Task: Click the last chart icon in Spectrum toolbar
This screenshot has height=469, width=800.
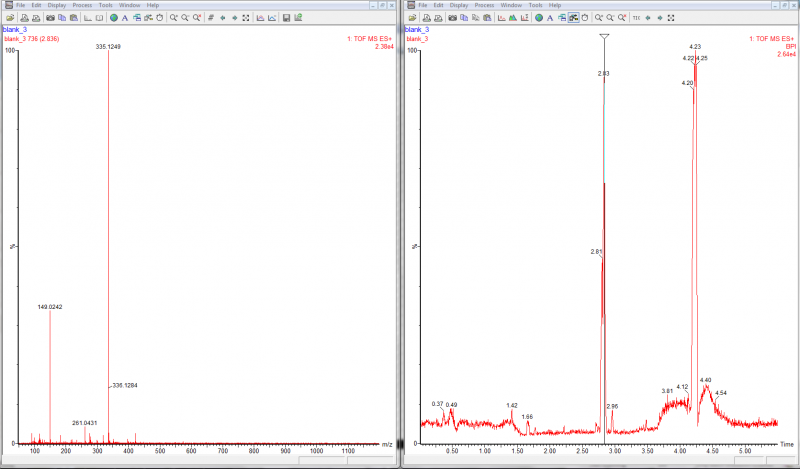Action: (x=298, y=18)
